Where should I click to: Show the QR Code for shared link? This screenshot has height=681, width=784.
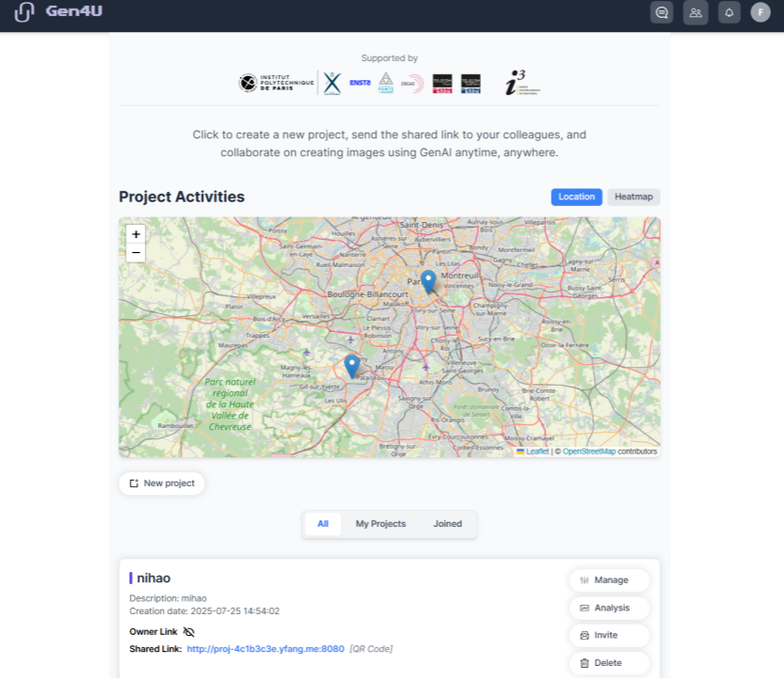pos(371,649)
